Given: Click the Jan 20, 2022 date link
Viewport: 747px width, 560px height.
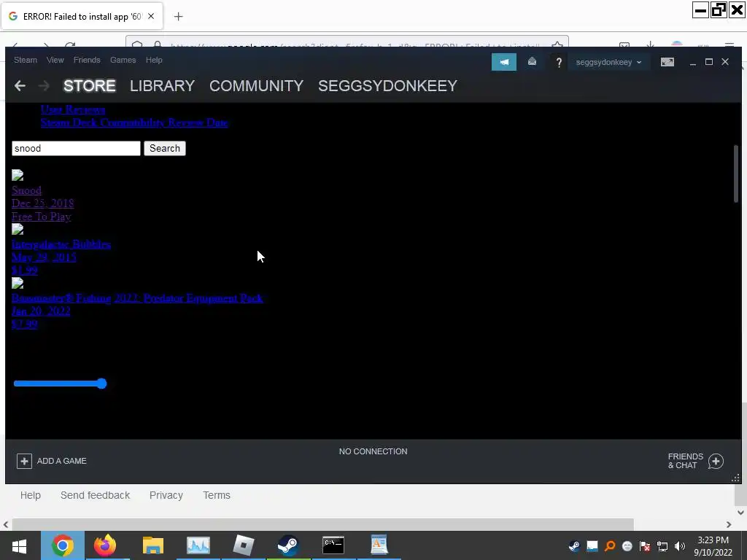Looking at the screenshot, I should tap(41, 311).
